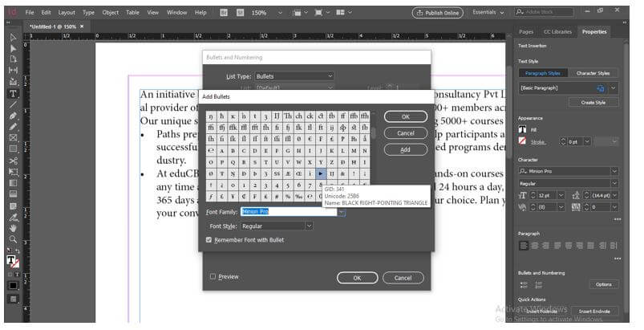Select the Scissors tool
This screenshot has width=644, height=330.
(x=13, y=161)
